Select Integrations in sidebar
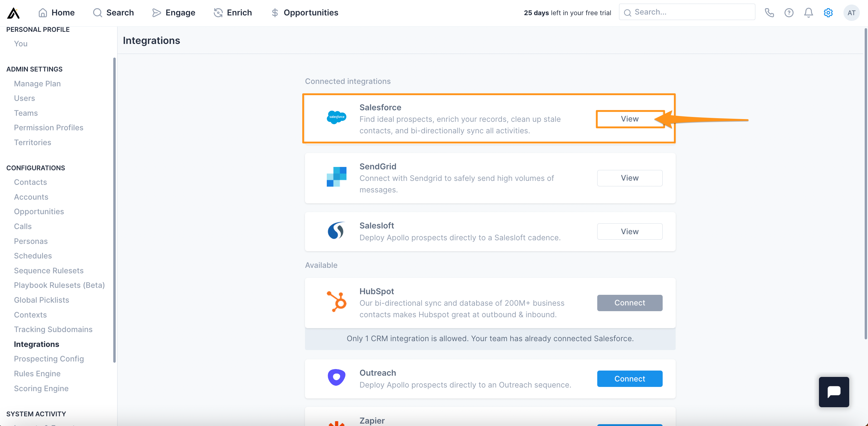Image resolution: width=868 pixels, height=426 pixels. (x=36, y=344)
